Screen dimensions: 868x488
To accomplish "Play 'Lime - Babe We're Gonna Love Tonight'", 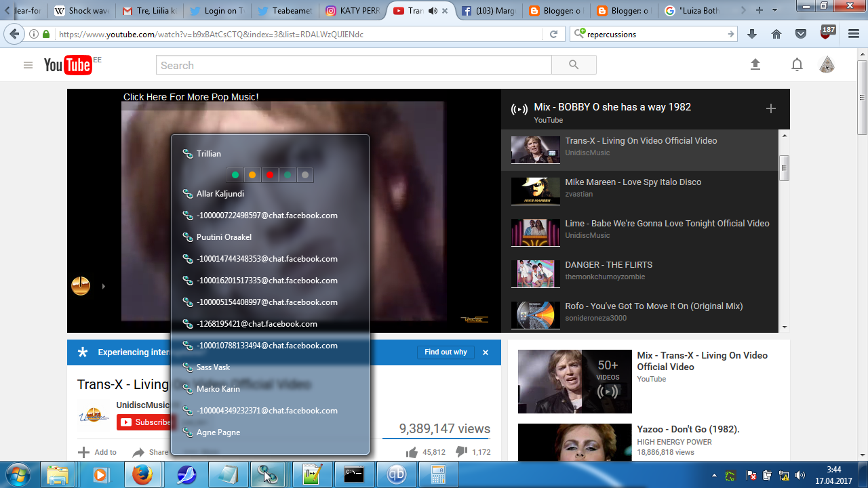I will click(x=639, y=232).
